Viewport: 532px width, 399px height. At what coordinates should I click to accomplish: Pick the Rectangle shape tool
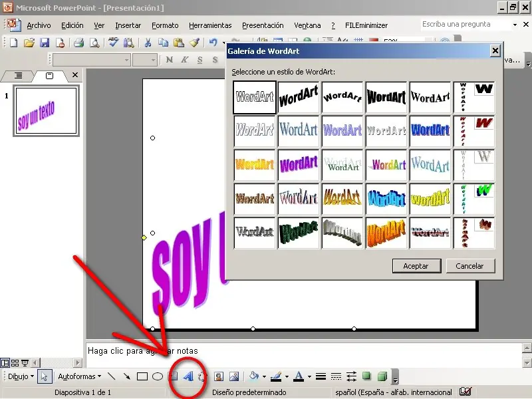coord(142,376)
